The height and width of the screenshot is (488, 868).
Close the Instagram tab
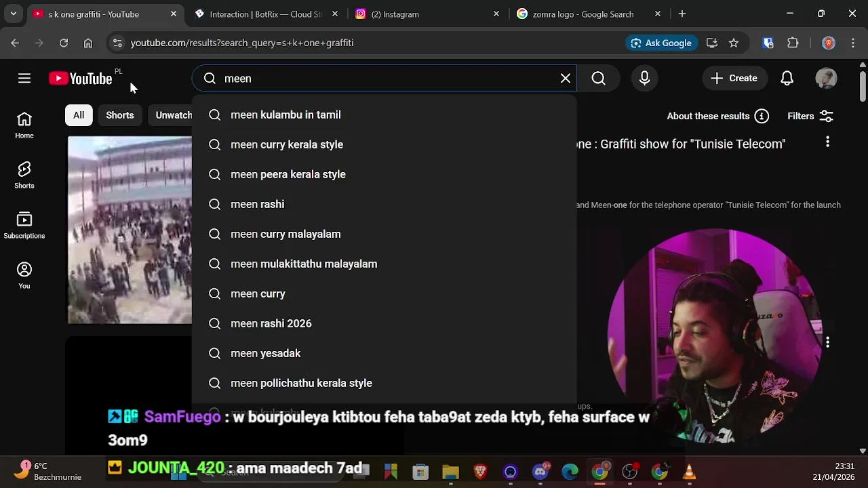496,14
